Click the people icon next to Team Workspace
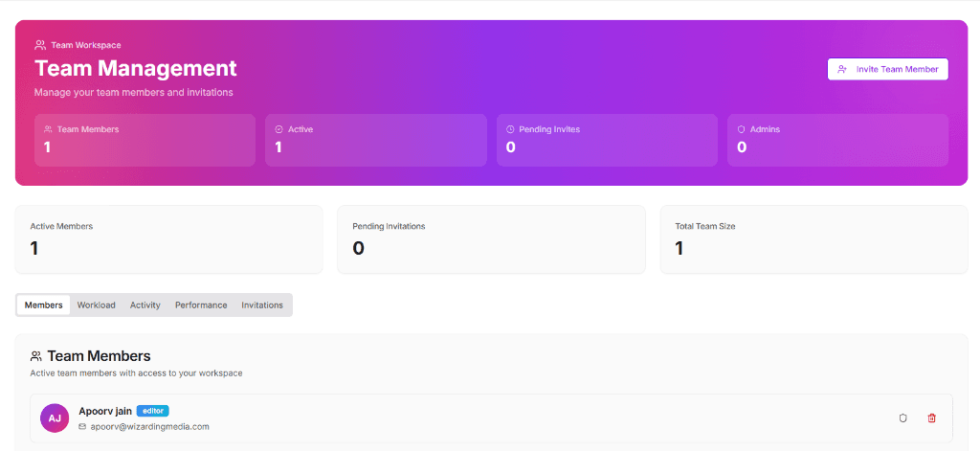 40,45
